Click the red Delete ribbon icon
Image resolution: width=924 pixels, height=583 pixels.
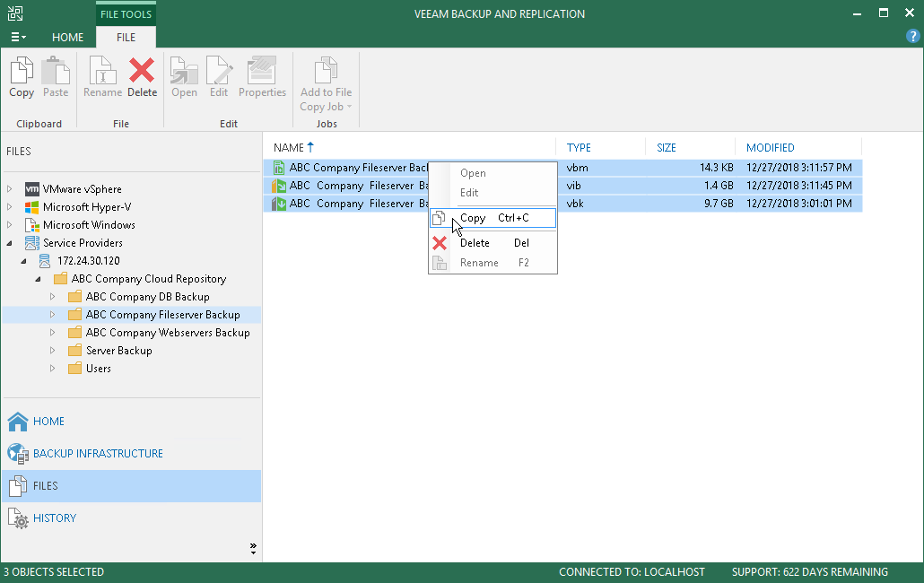pyautogui.click(x=142, y=71)
